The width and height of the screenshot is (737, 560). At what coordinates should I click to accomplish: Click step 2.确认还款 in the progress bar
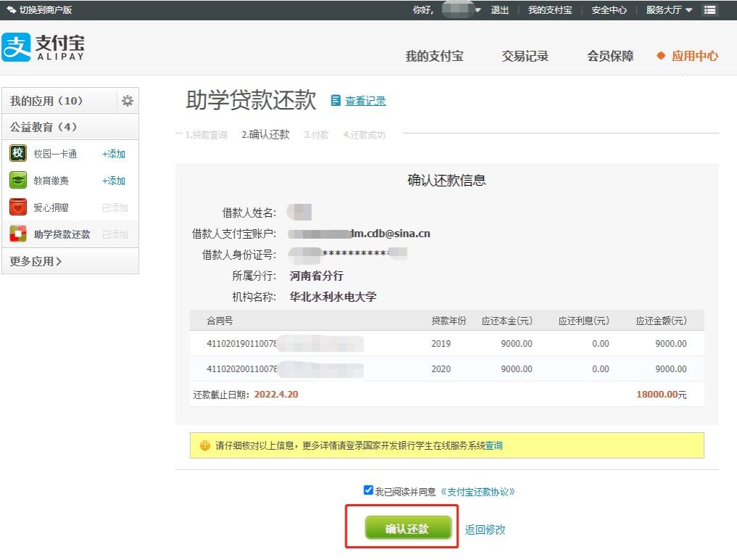(x=265, y=134)
